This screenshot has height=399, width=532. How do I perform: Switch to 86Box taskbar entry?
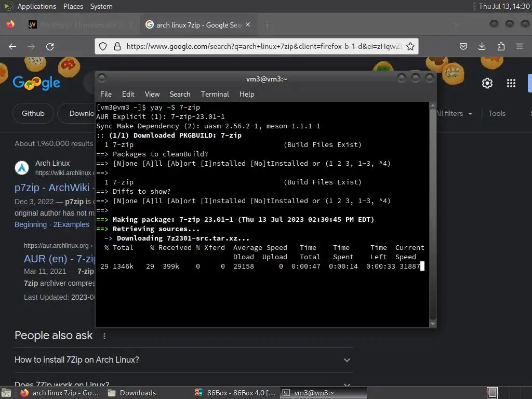[235, 393]
